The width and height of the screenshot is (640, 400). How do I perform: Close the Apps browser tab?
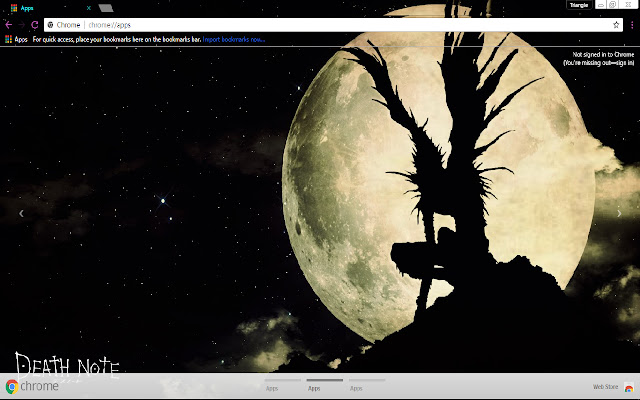[89, 7]
